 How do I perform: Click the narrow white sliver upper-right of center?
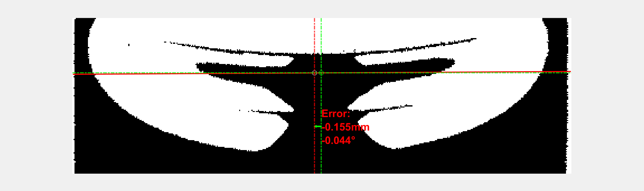click(x=400, y=59)
